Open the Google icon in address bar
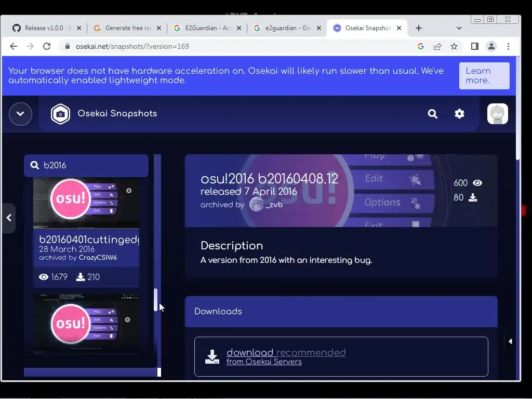Screen dimensions: 532x399 (x=421, y=46)
